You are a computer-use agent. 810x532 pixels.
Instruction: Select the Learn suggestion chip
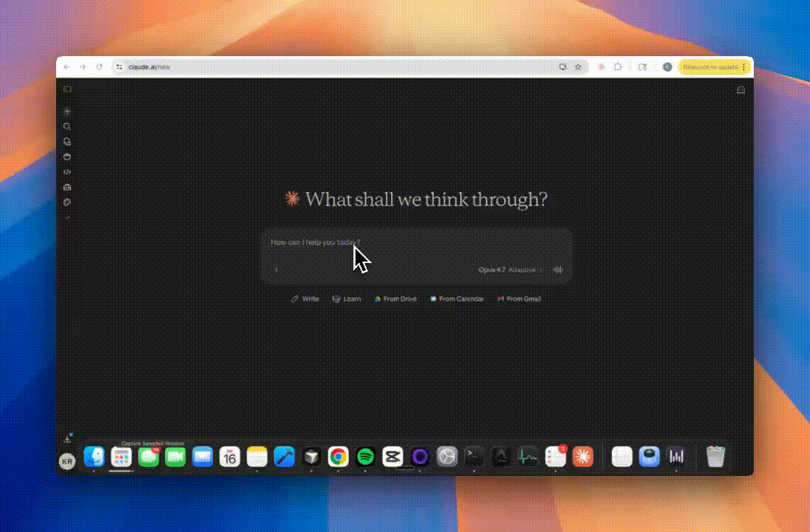(x=346, y=299)
